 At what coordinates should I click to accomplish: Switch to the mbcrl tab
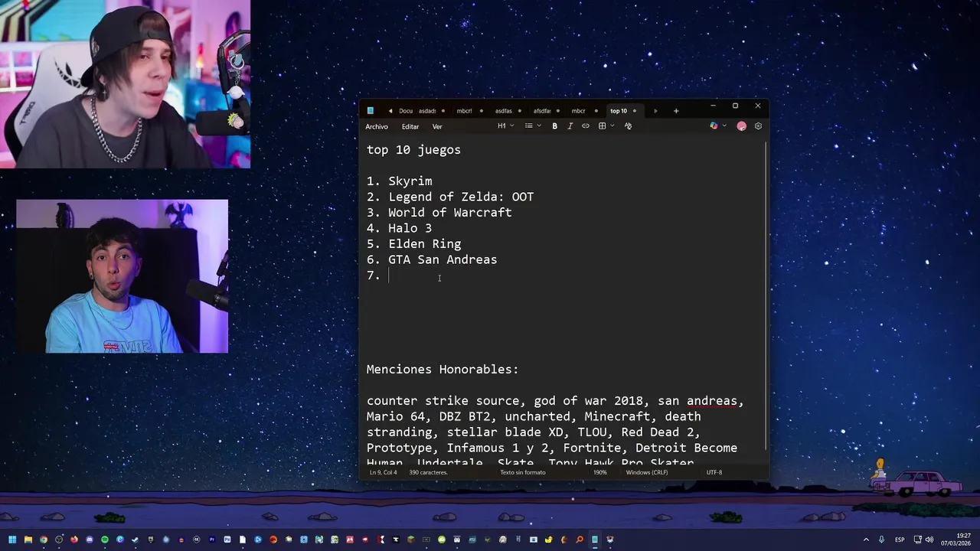click(x=465, y=111)
